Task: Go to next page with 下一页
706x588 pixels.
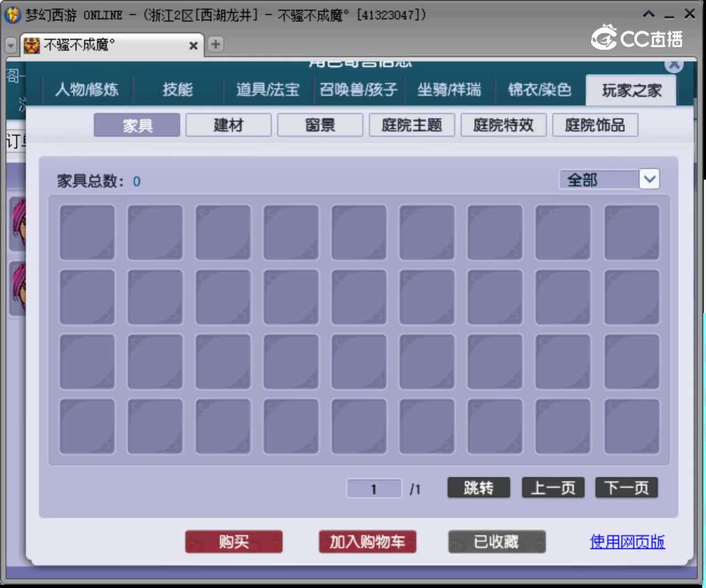Action: [627, 488]
